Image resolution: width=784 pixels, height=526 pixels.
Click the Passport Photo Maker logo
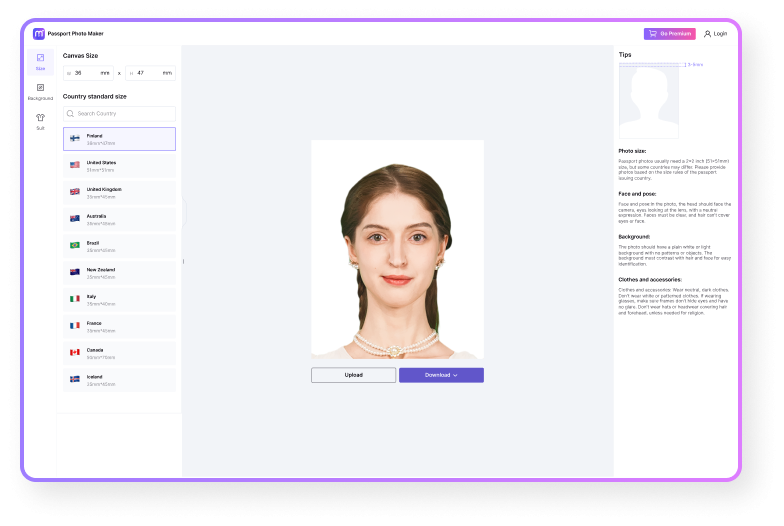(39, 33)
